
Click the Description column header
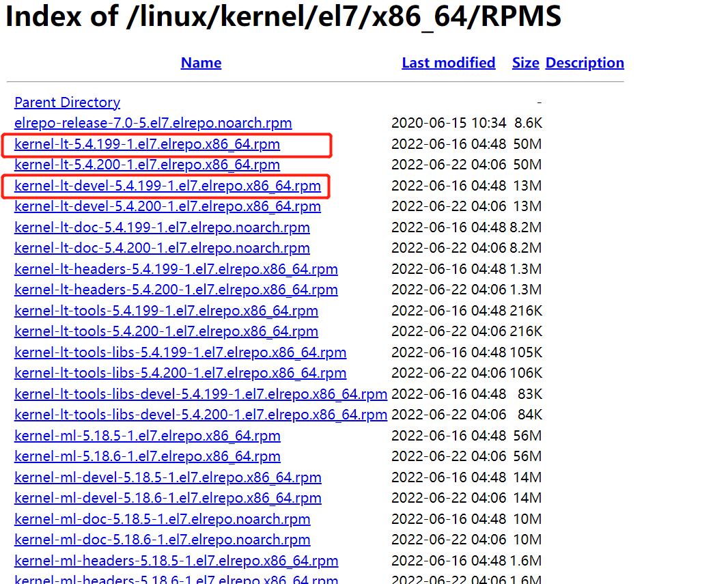585,63
